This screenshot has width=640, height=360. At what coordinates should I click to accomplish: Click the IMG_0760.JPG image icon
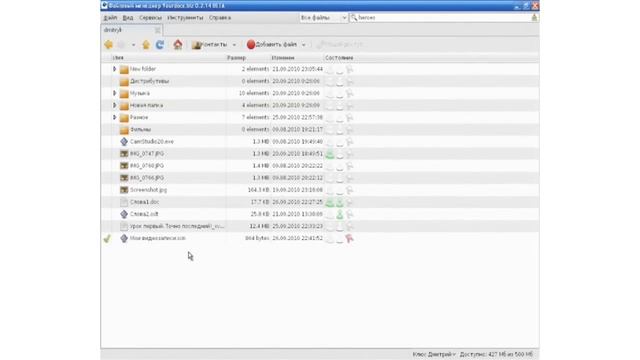tap(124, 166)
